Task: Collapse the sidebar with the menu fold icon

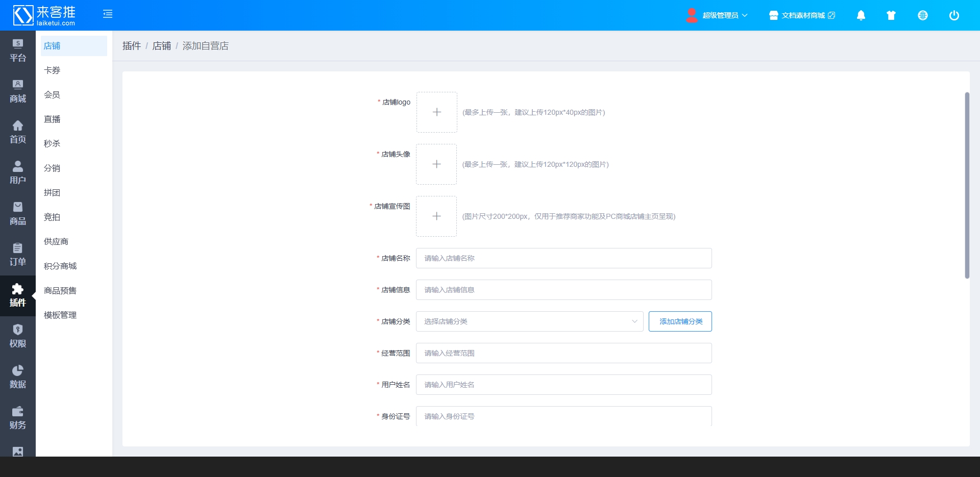Action: (x=108, y=14)
